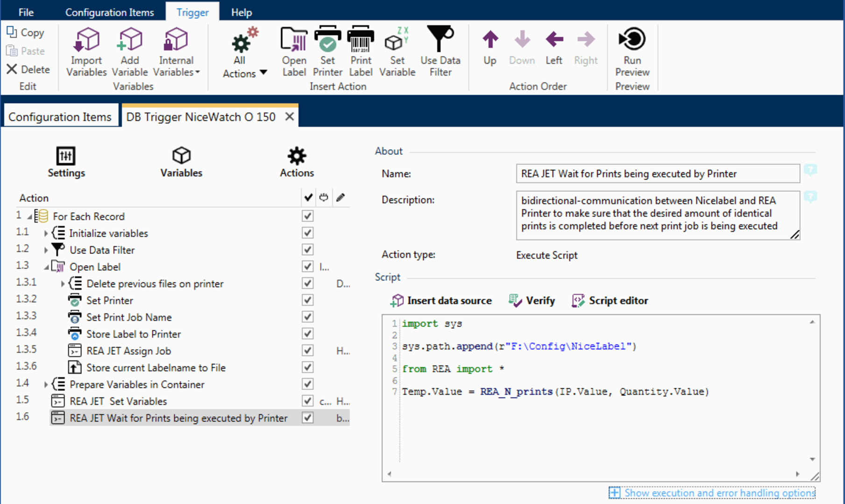Click Show execution and error handling options

718,493
